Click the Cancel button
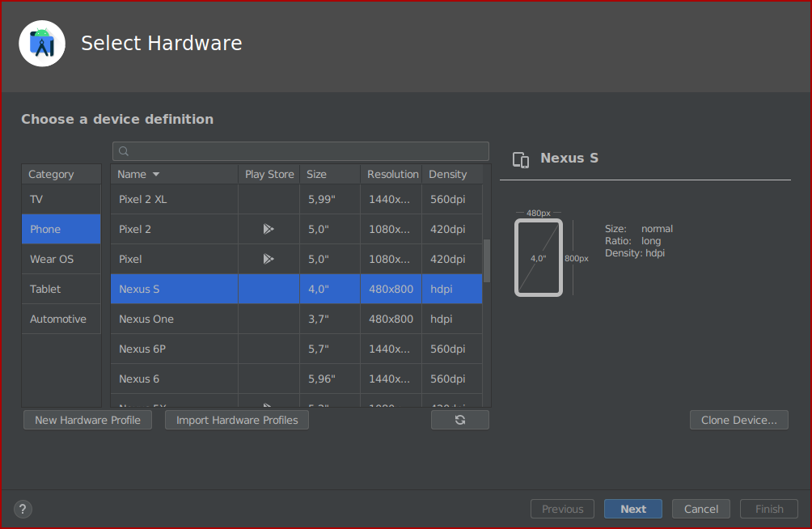 pos(701,510)
